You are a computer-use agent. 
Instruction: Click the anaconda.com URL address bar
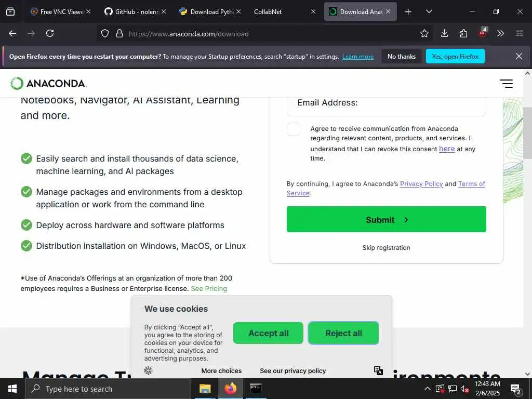click(264, 34)
